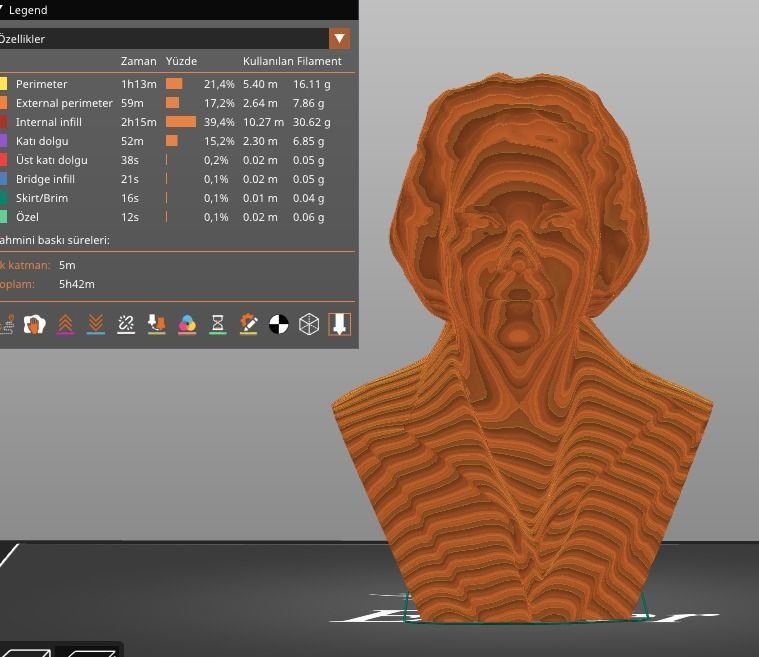
Task: Toggle Bridge infill blue swatch
Action: pyautogui.click(x=3, y=179)
